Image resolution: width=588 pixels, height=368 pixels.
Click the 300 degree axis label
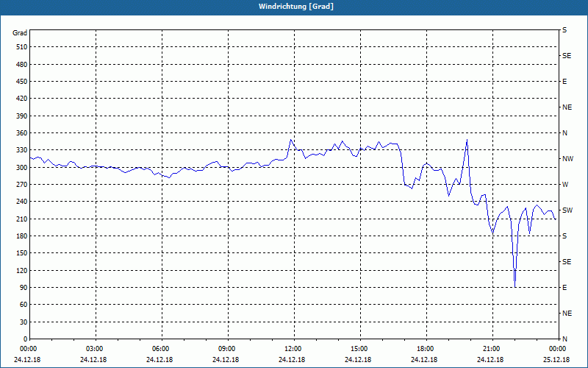pos(22,168)
